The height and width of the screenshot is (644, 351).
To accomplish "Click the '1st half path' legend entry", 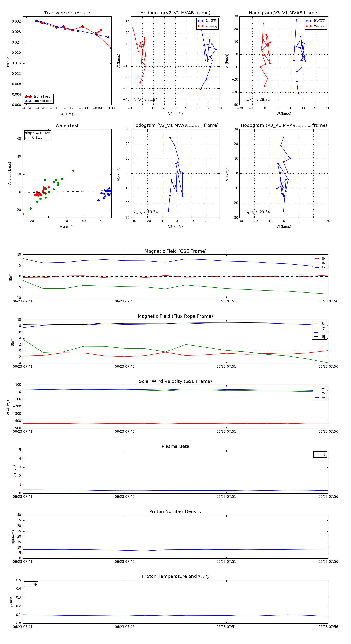I will [39, 96].
